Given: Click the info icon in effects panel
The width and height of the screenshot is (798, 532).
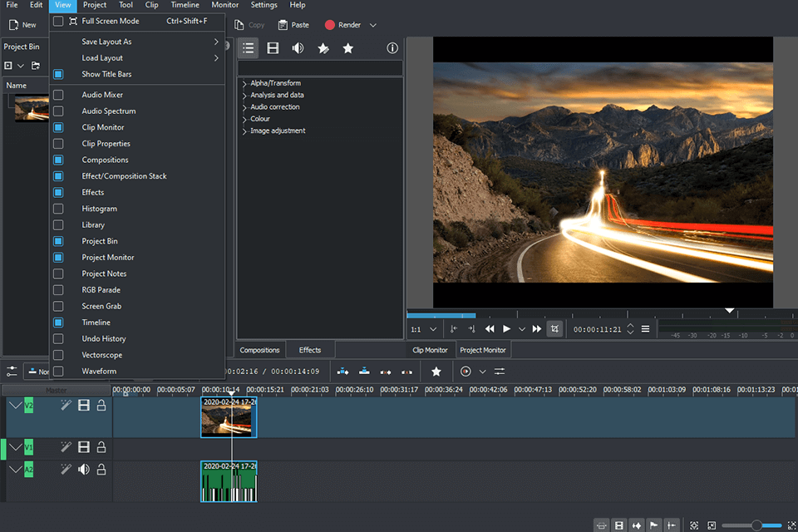Looking at the screenshot, I should pos(392,48).
